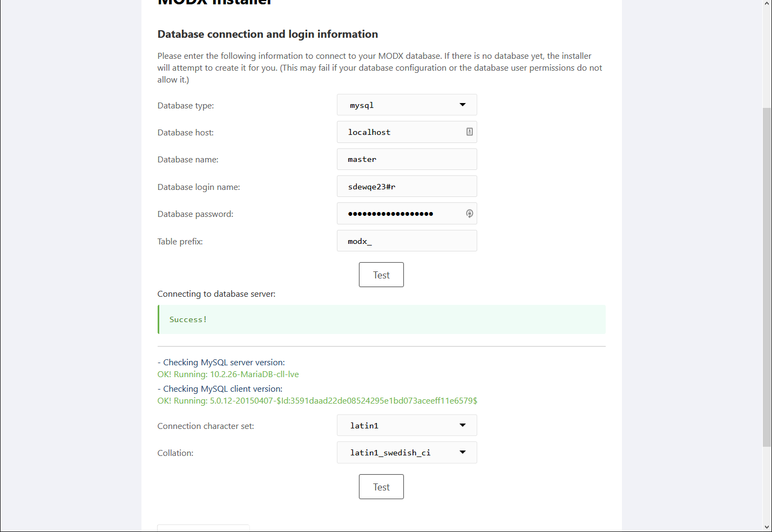The width and height of the screenshot is (772, 532).
Task: Click the MariaDB server version text
Action: (x=228, y=374)
